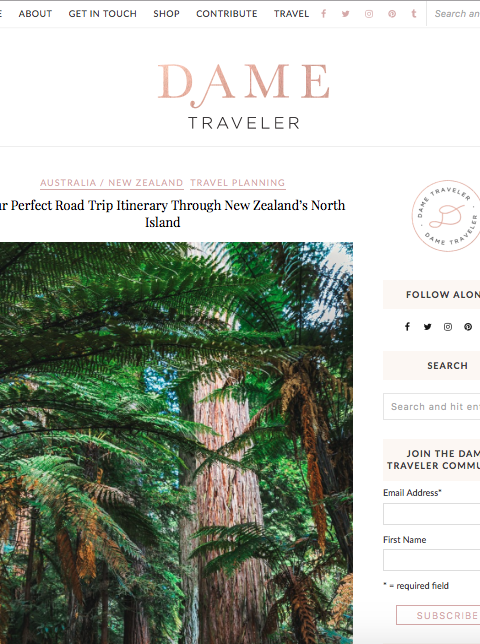Open the Travel Planning category link
The width and height of the screenshot is (480, 644).
[238, 183]
